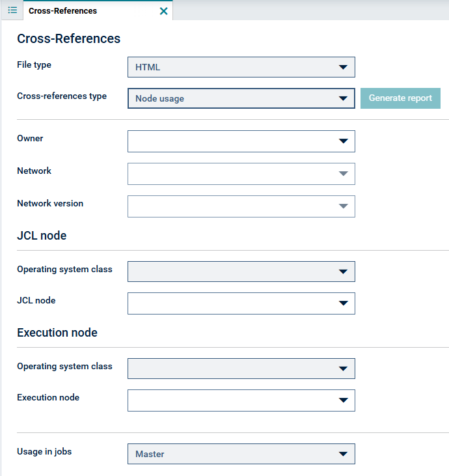
Task: Click the Execution node section heading
Action: (57, 333)
